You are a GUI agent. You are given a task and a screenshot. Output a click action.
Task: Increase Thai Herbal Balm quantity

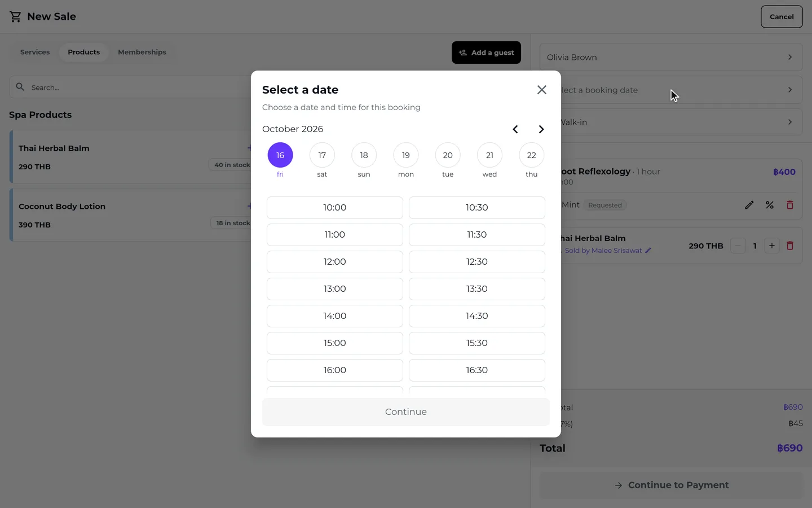tap(772, 246)
